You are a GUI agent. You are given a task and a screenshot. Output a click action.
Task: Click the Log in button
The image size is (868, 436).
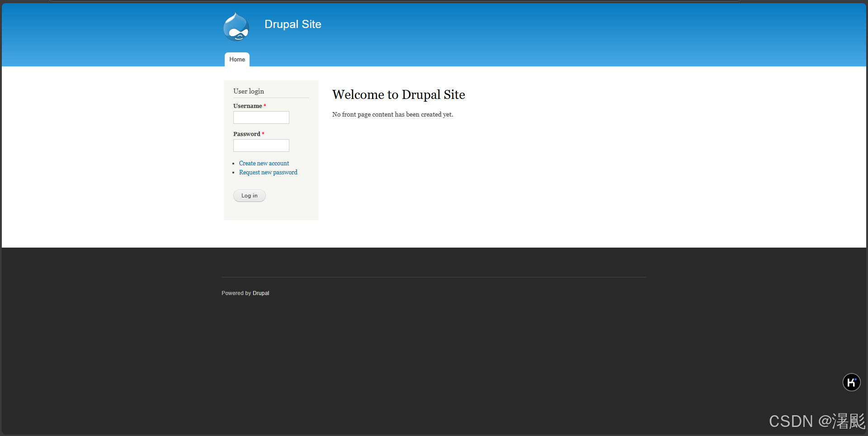click(249, 196)
